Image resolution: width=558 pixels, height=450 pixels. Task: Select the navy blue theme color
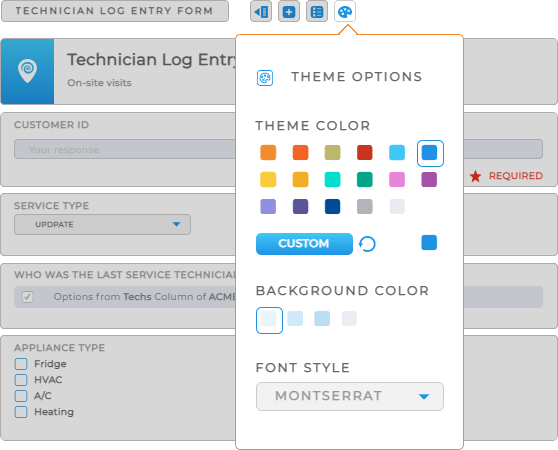click(332, 206)
